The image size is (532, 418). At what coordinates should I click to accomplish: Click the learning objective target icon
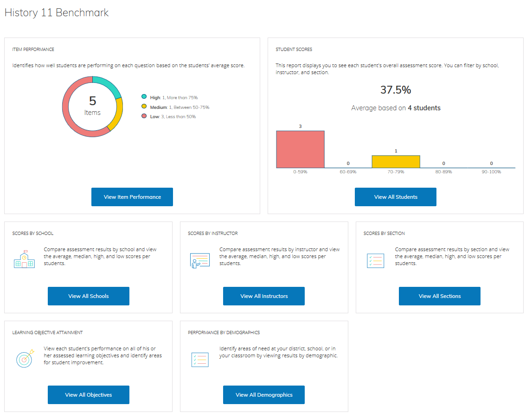coord(24,359)
